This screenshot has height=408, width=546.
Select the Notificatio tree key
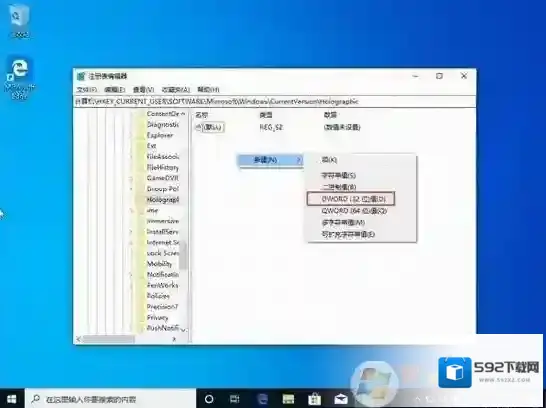[x=163, y=275]
